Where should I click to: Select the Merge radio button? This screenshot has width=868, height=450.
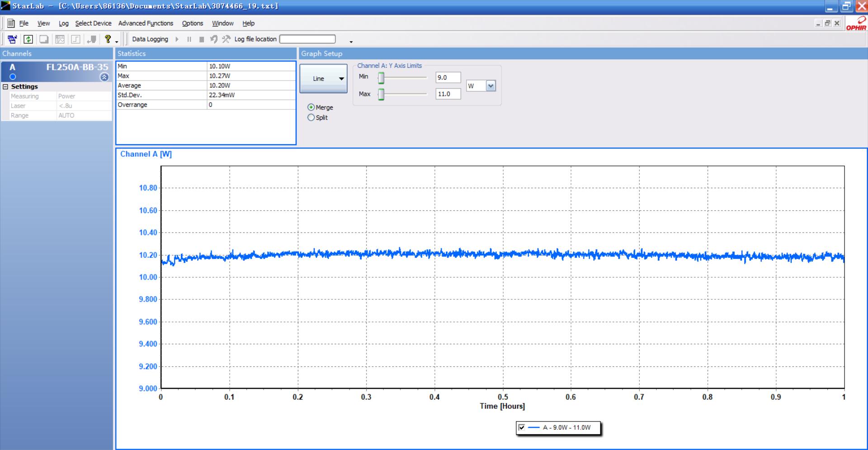pos(311,108)
